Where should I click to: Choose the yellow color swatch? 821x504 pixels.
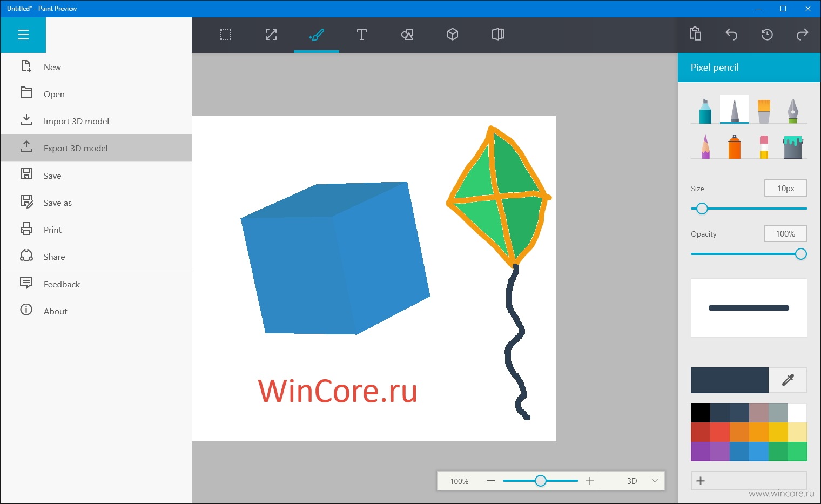click(x=778, y=432)
